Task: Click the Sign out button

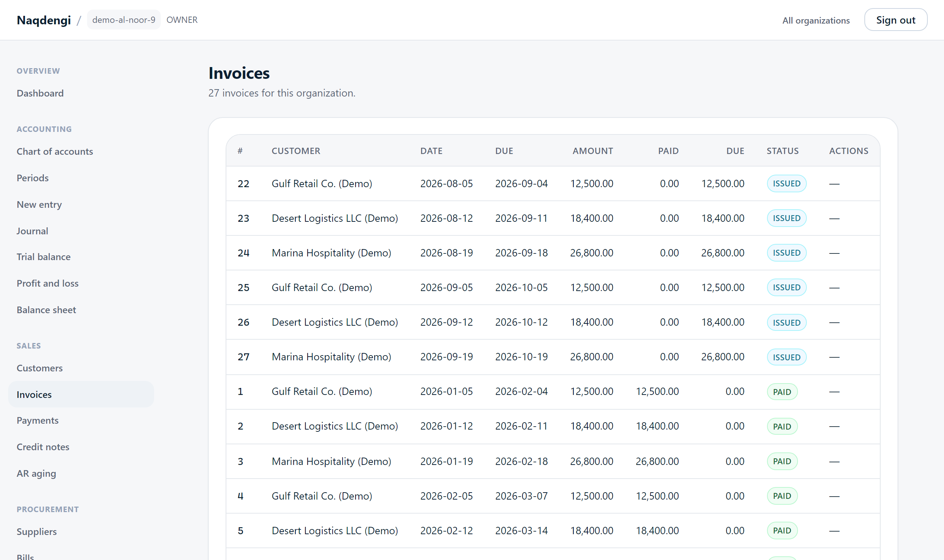Action: (895, 20)
